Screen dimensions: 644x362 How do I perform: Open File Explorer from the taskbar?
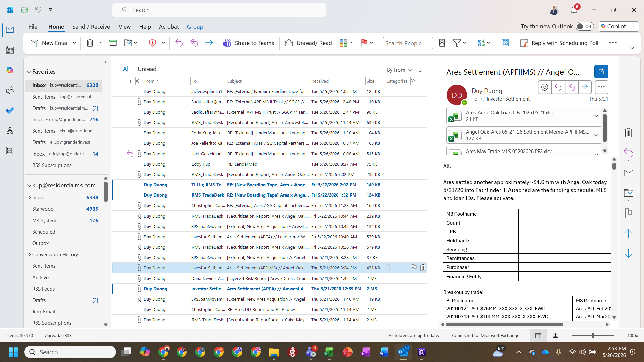(274, 352)
